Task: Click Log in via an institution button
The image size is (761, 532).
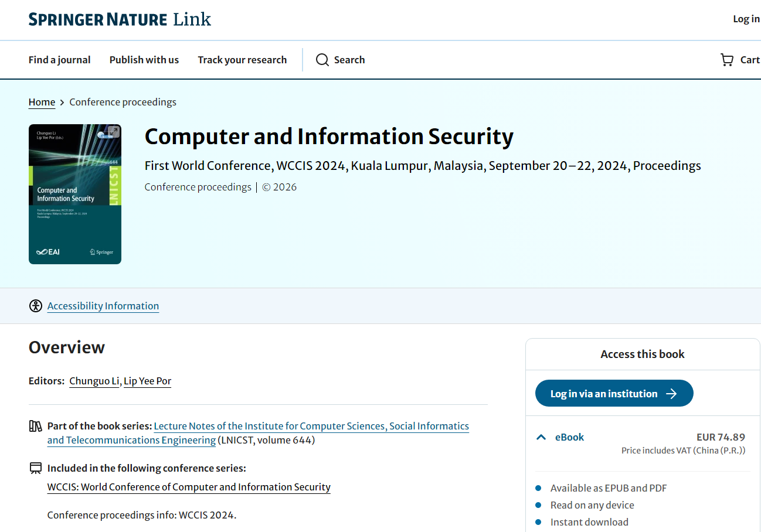Action: point(614,394)
